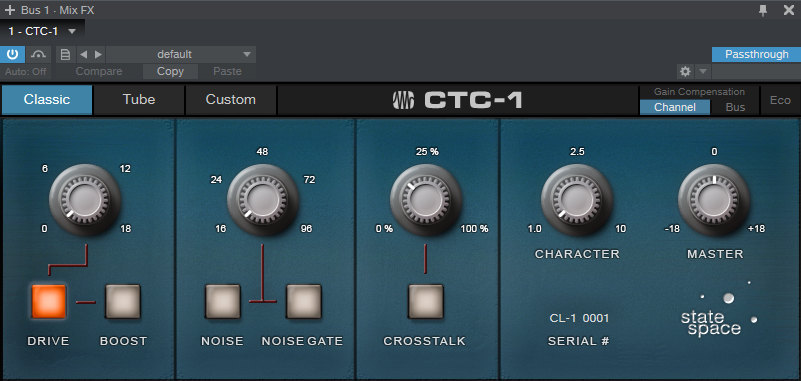Enable the NOISE button
The height and width of the screenshot is (381, 801).
click(x=223, y=301)
